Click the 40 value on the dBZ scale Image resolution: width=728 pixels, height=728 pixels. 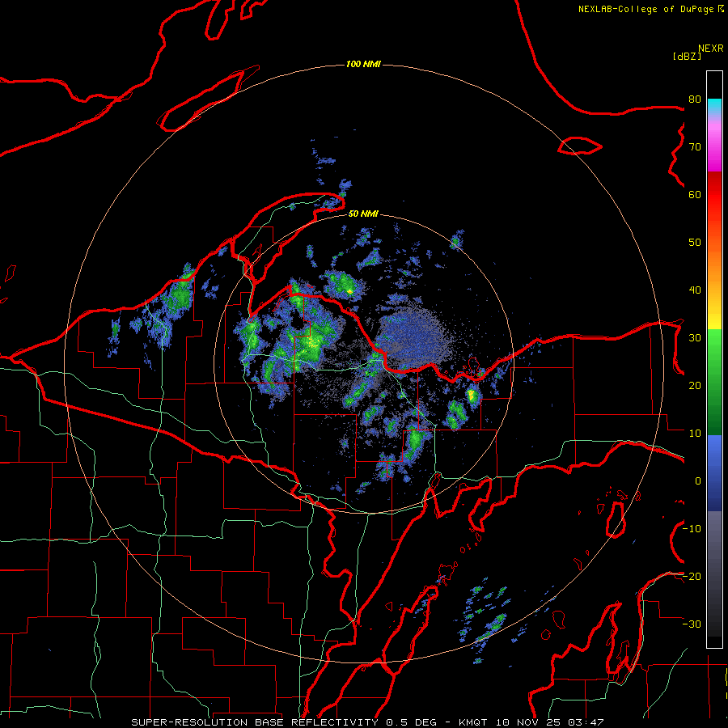pyautogui.click(x=695, y=290)
